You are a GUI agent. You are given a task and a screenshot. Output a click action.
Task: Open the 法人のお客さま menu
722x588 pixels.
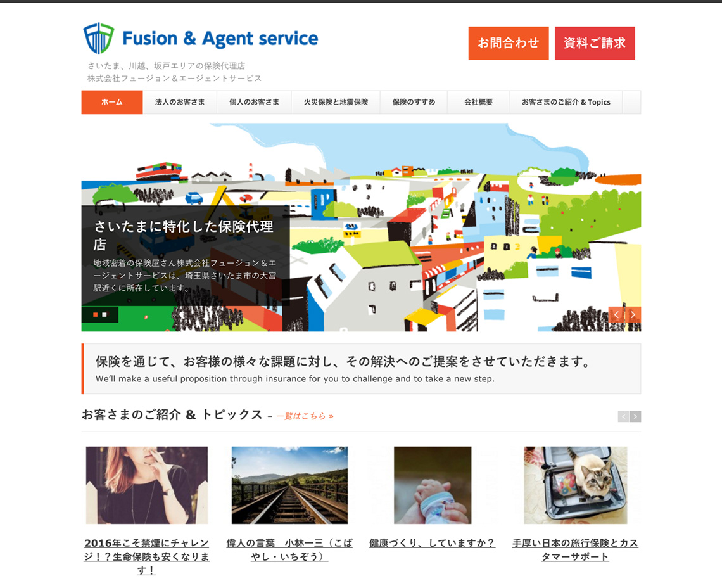pos(180,102)
